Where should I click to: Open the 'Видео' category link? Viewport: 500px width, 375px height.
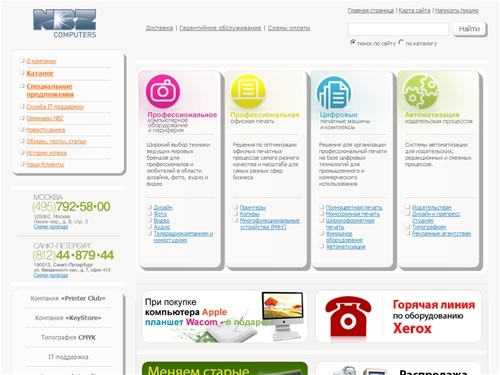click(162, 220)
